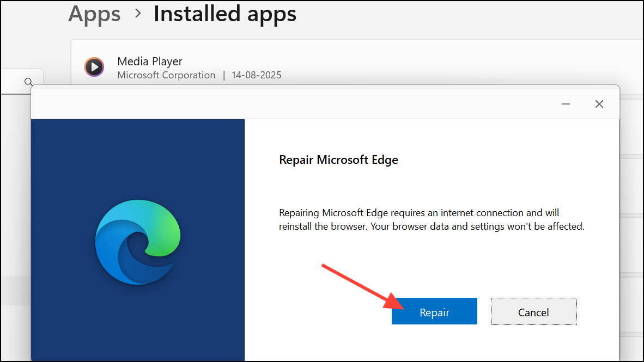Close the Repair Microsoft Edge dialog

pyautogui.click(x=599, y=104)
